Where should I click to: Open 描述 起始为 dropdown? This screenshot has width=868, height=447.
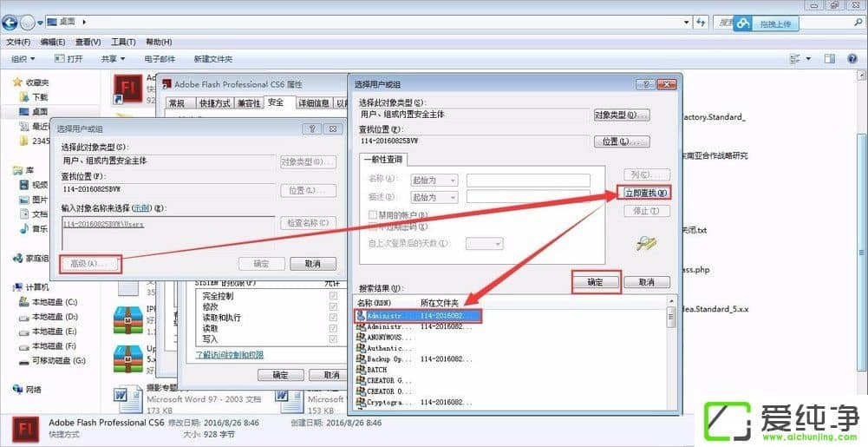(434, 197)
